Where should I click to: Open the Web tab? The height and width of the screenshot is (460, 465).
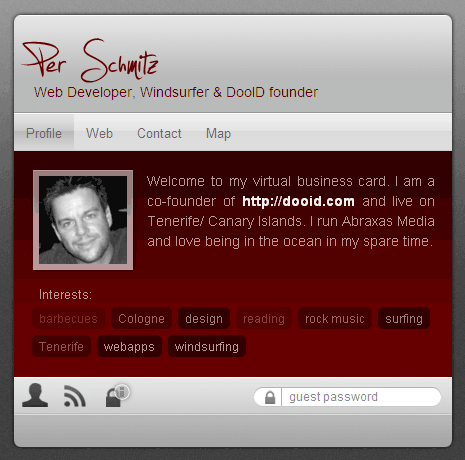[99, 133]
